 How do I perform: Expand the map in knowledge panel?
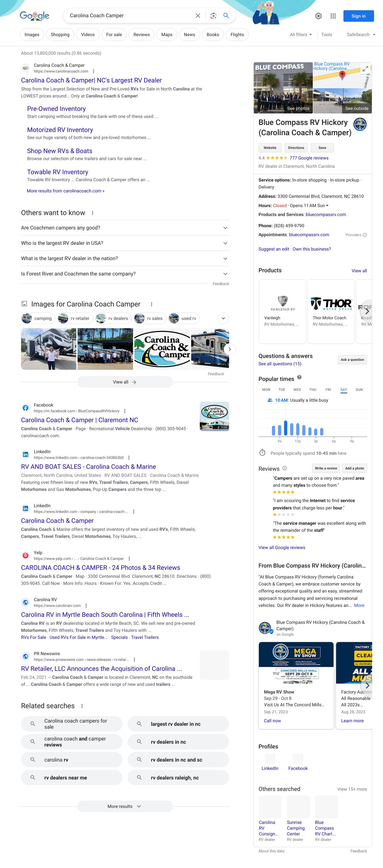click(365, 68)
